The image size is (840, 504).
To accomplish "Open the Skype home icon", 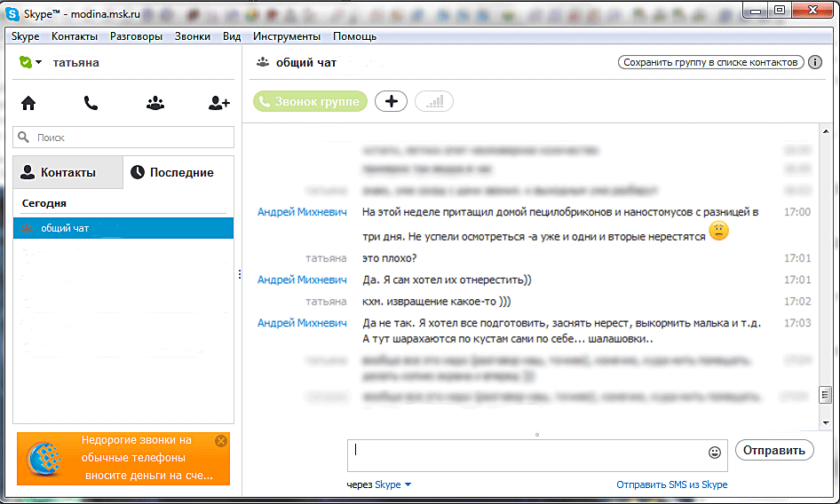I will click(x=28, y=103).
